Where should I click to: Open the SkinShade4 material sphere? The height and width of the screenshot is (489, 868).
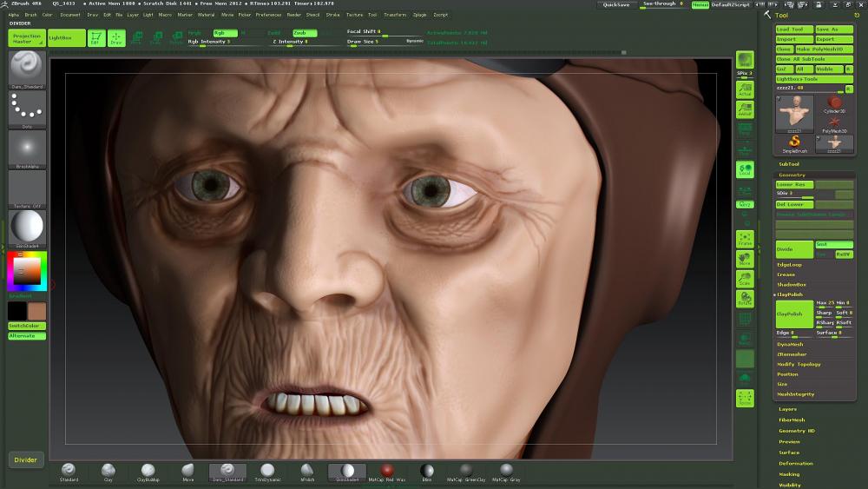pyautogui.click(x=27, y=228)
